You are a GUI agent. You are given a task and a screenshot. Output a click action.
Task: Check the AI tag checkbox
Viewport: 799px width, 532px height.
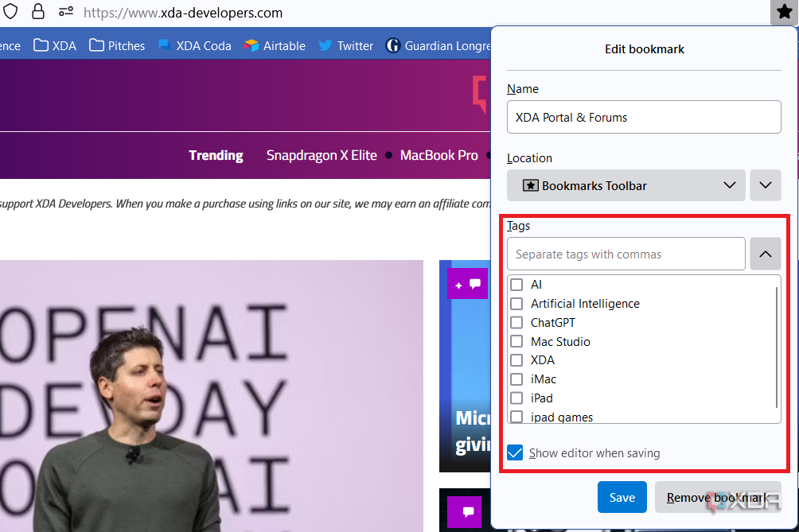click(x=516, y=285)
